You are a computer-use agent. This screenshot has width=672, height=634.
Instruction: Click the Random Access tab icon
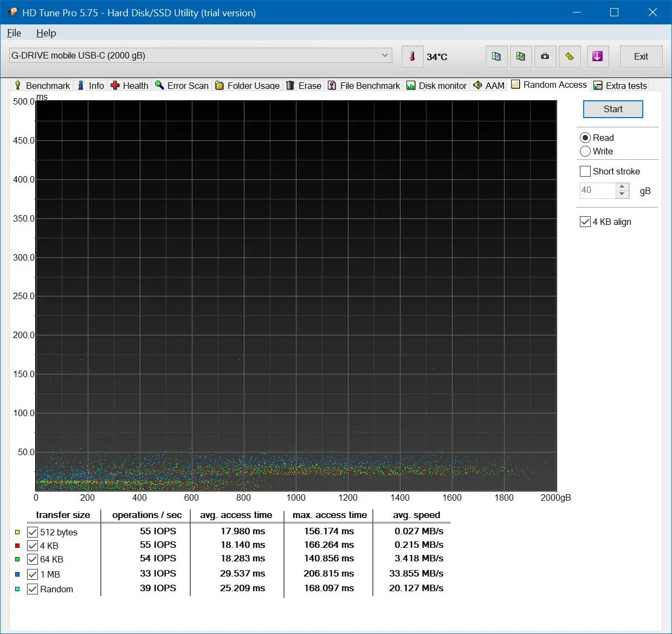tap(515, 84)
